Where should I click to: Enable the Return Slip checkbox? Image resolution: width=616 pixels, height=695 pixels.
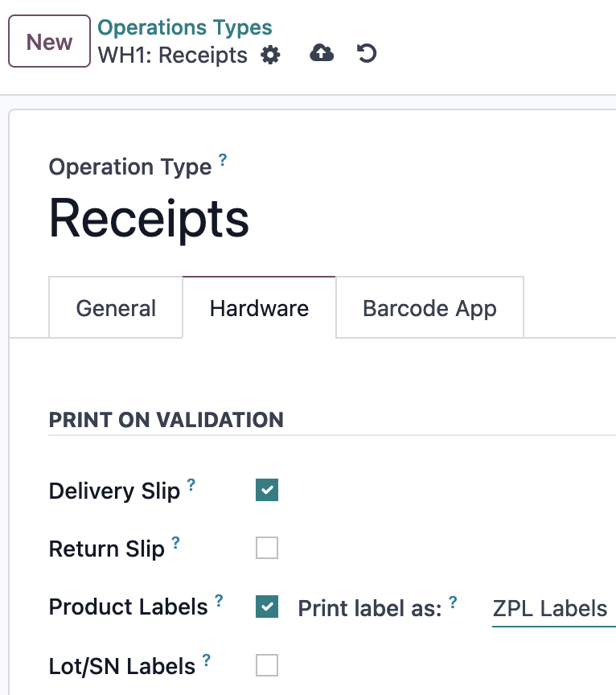click(x=267, y=548)
